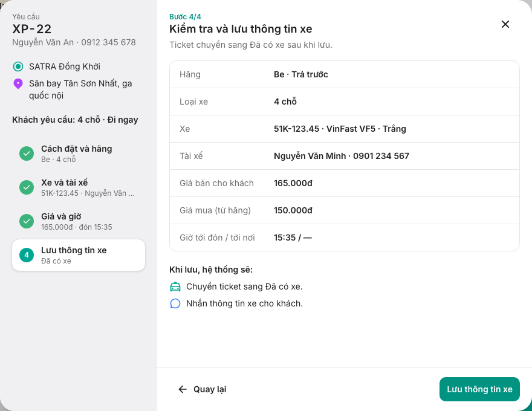Click the purchase price 150.000đ

[293, 210]
